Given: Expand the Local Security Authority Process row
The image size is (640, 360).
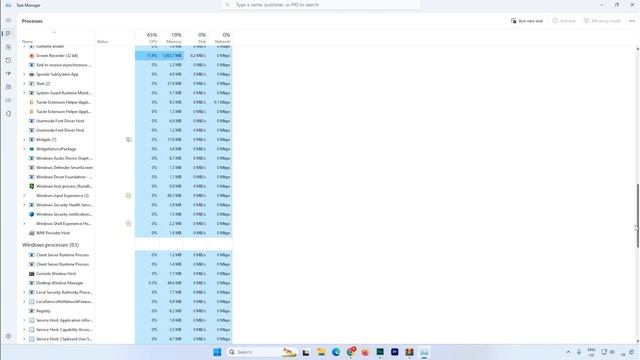Looking at the screenshot, I should [24, 292].
